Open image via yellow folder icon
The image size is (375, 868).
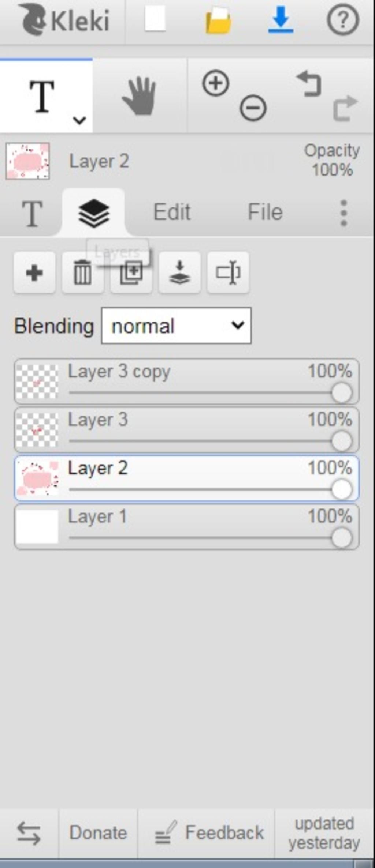pyautogui.click(x=218, y=20)
